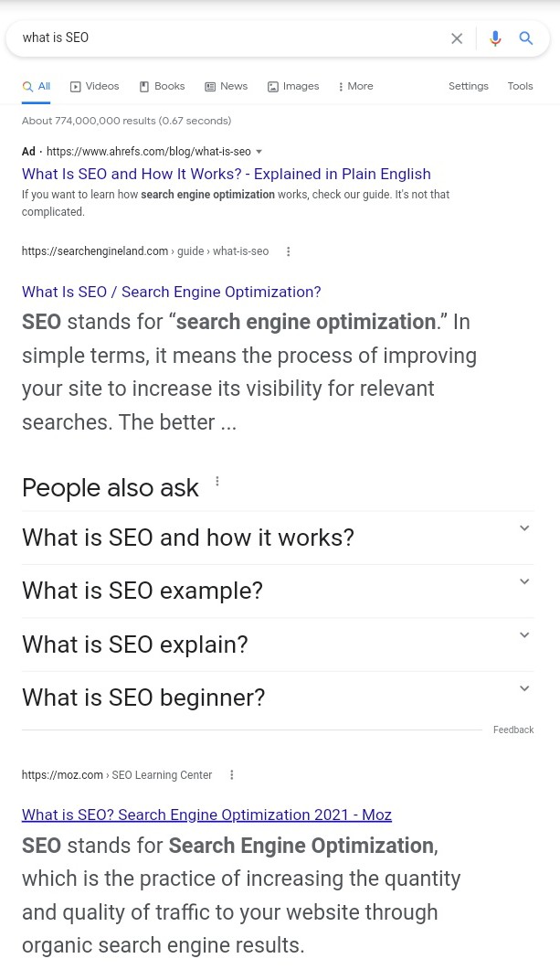Expand the "What is SEO beginner?" question
This screenshot has width=560, height=980.
pos(524,688)
